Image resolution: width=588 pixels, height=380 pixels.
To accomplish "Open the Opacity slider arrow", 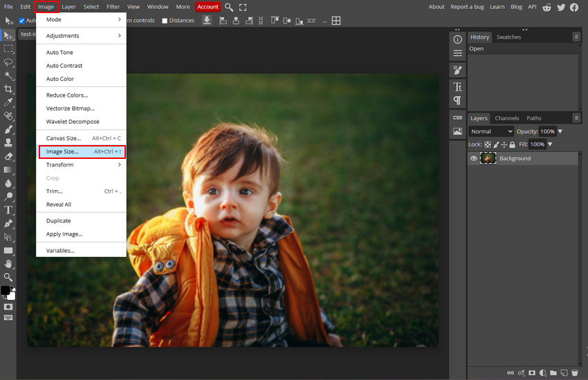I will pos(560,131).
